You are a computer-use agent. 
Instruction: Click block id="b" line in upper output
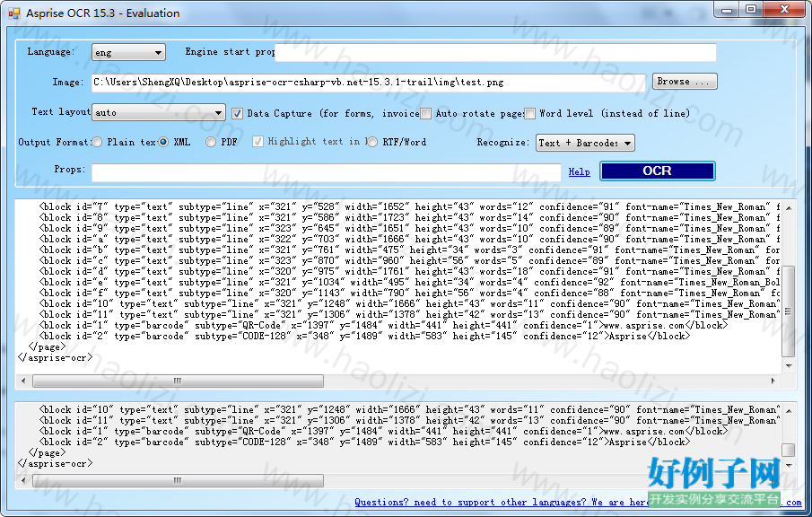click(409, 250)
